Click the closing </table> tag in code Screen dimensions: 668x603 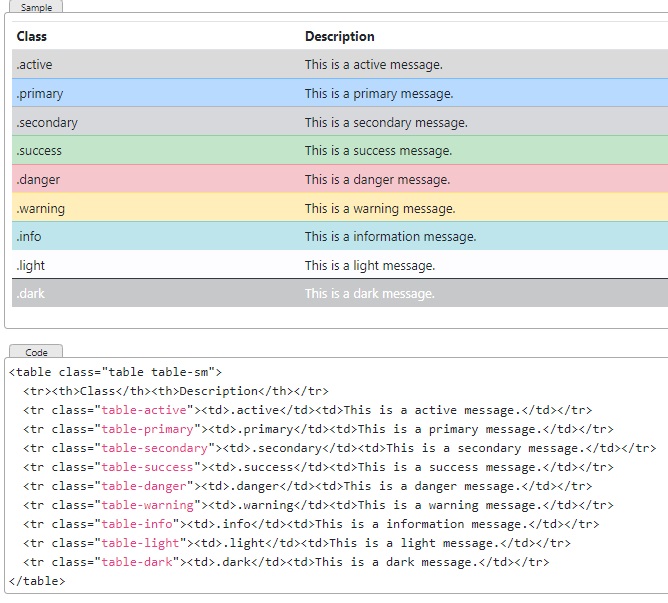point(37,581)
